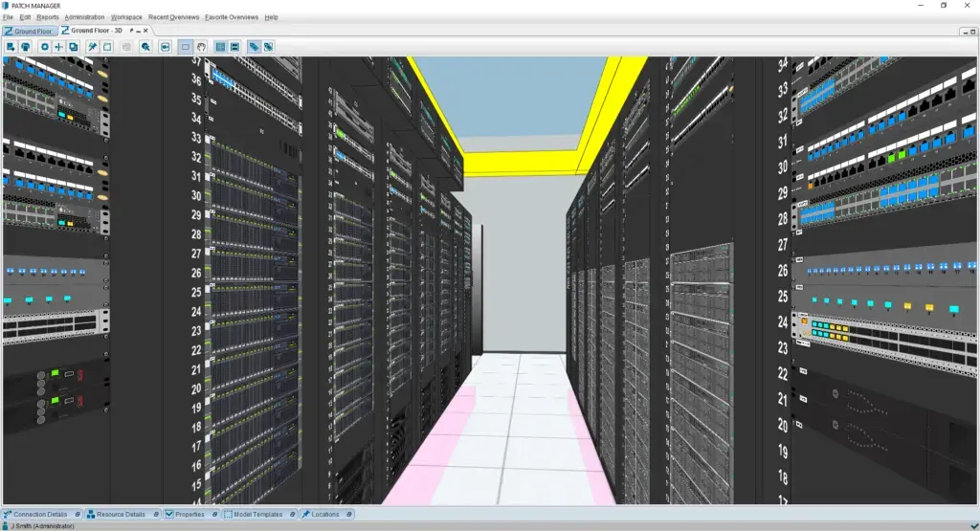The image size is (980, 531).
Task: Open the Recent Overviews menu
Action: [x=173, y=17]
